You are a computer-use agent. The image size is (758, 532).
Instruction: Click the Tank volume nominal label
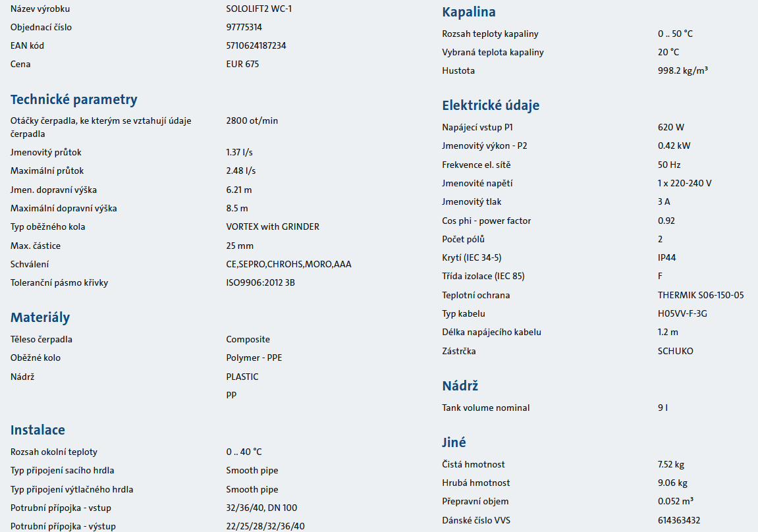click(x=486, y=408)
